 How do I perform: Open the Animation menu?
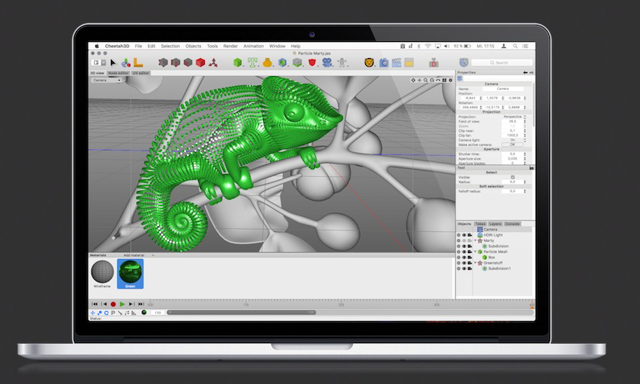pyautogui.click(x=253, y=46)
